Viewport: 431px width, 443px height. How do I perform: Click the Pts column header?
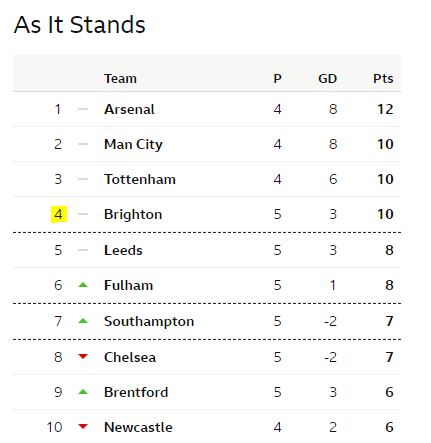coord(383,79)
